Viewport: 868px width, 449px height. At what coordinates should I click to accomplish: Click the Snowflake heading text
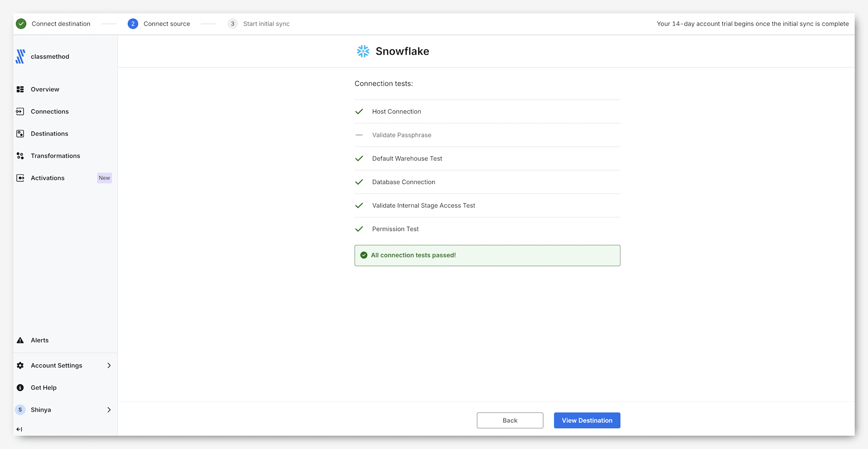pyautogui.click(x=402, y=51)
